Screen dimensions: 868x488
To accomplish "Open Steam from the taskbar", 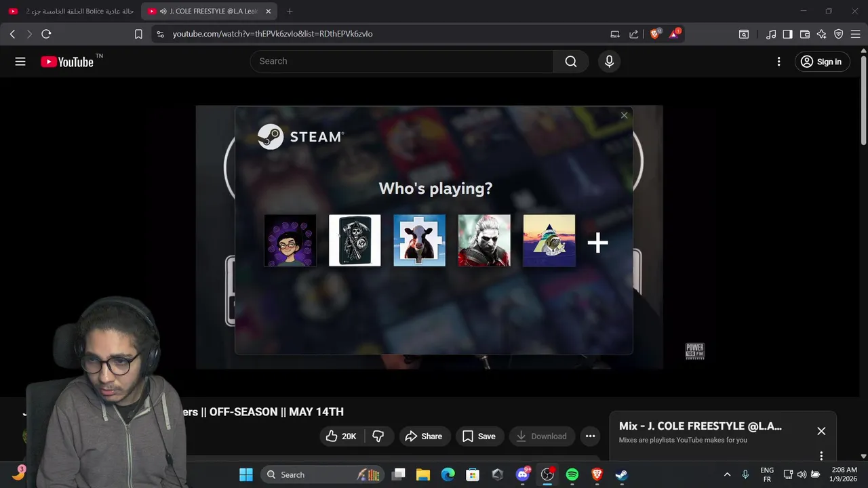I will 622,474.
